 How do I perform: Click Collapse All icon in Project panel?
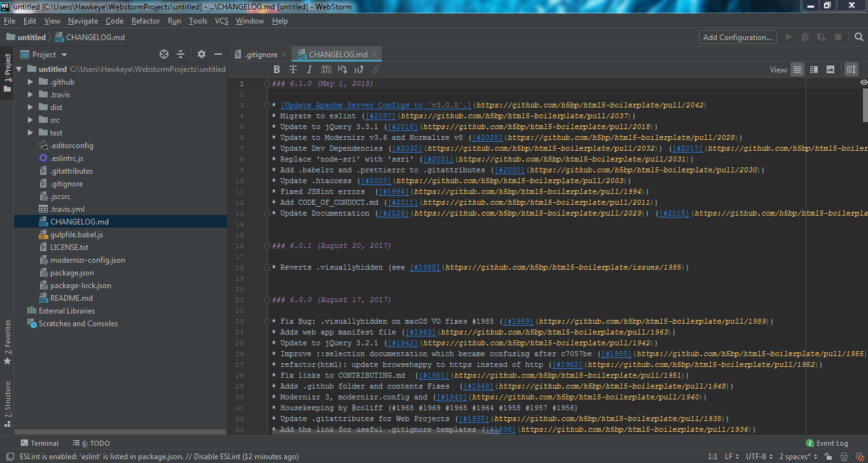pyautogui.click(x=181, y=54)
